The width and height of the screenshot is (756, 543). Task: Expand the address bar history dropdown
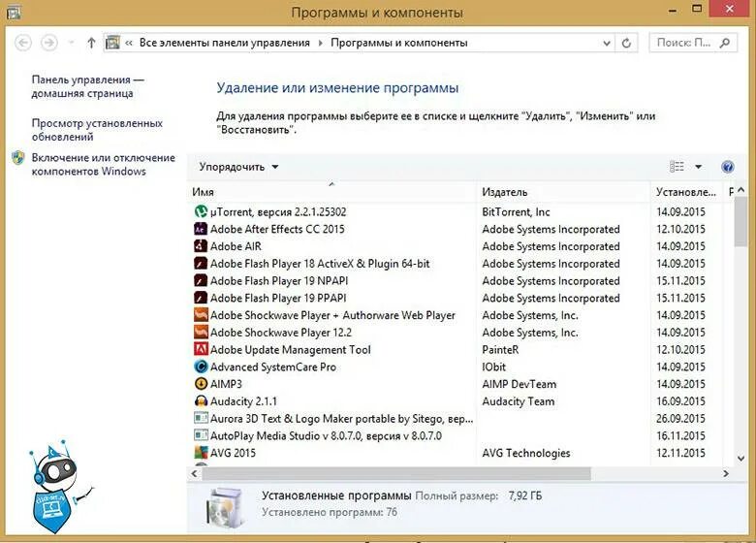point(607,43)
